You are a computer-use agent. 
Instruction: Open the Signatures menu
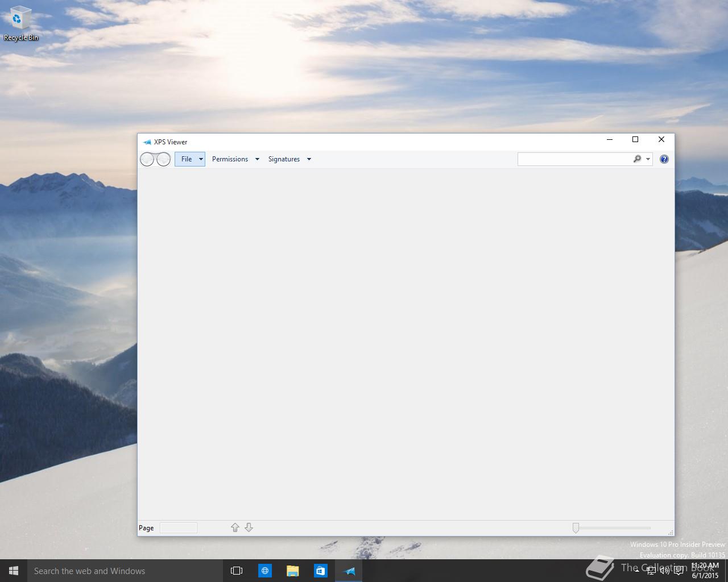pyautogui.click(x=284, y=159)
